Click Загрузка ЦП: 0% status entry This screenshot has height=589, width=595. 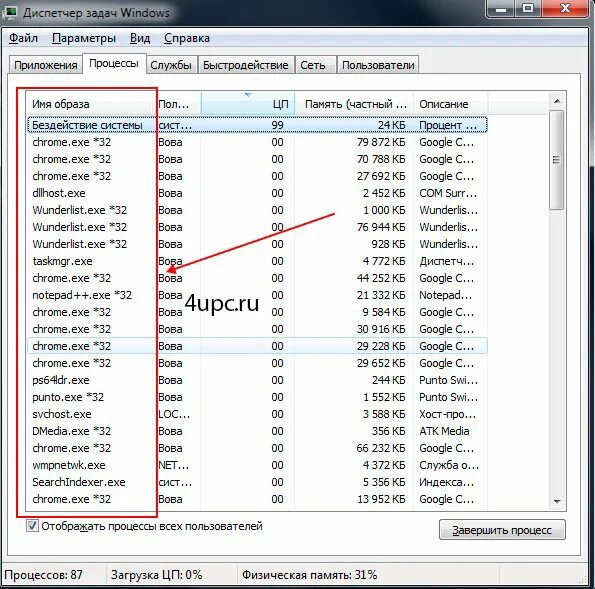156,575
